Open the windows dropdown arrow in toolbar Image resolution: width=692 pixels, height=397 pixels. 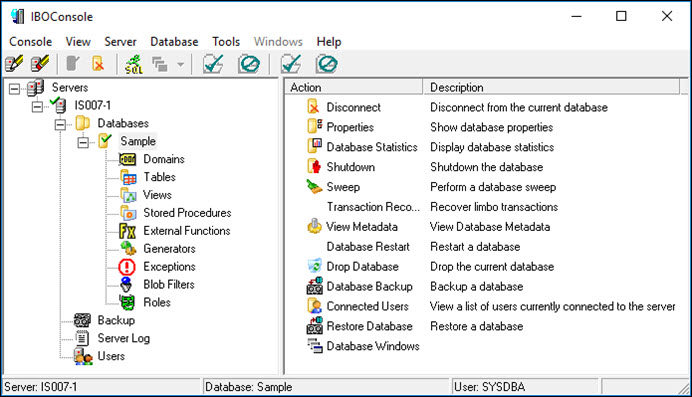[x=181, y=64]
